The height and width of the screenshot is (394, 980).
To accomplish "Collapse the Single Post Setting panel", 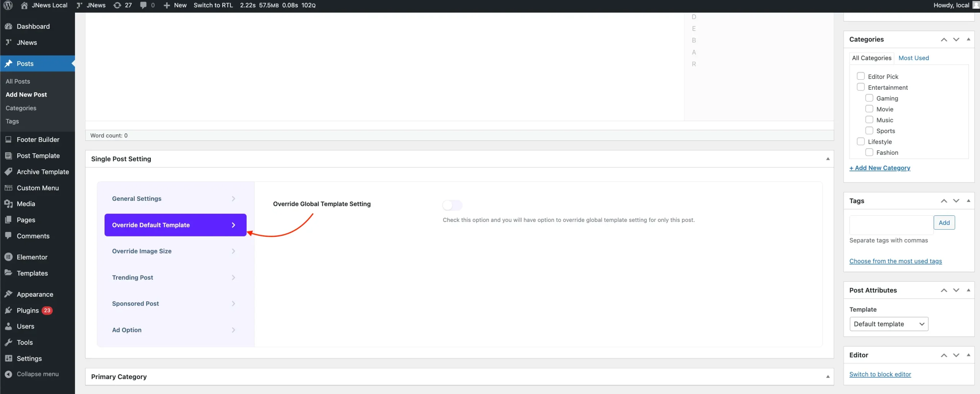I will [x=828, y=159].
